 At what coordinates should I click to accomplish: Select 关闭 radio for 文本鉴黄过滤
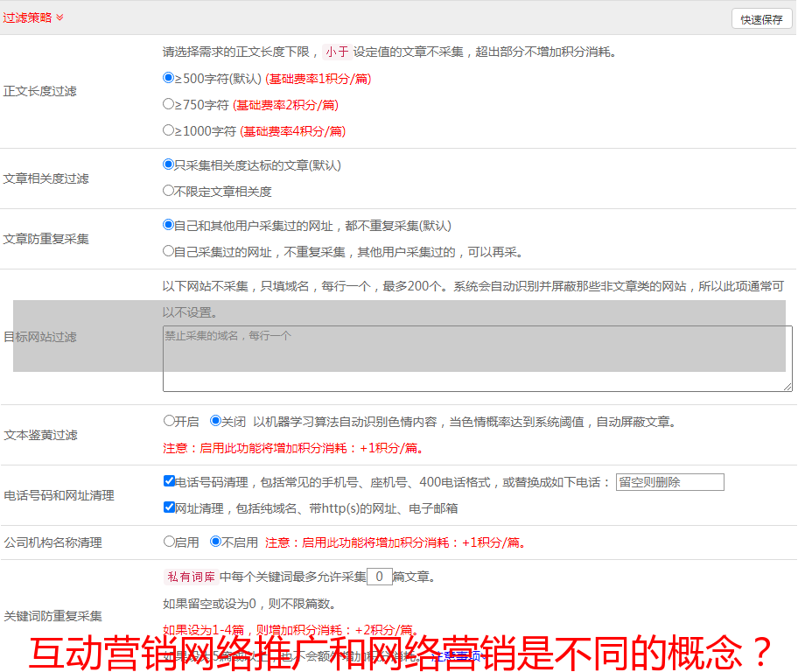pos(216,421)
